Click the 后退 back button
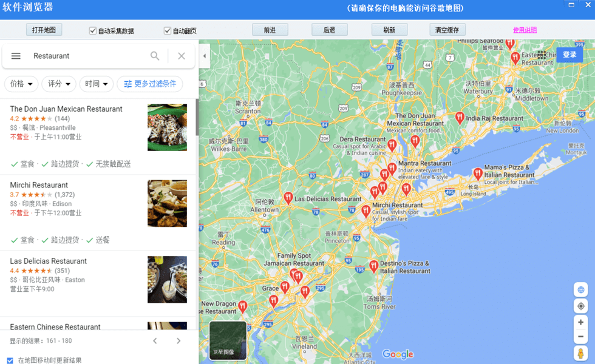 click(x=329, y=30)
